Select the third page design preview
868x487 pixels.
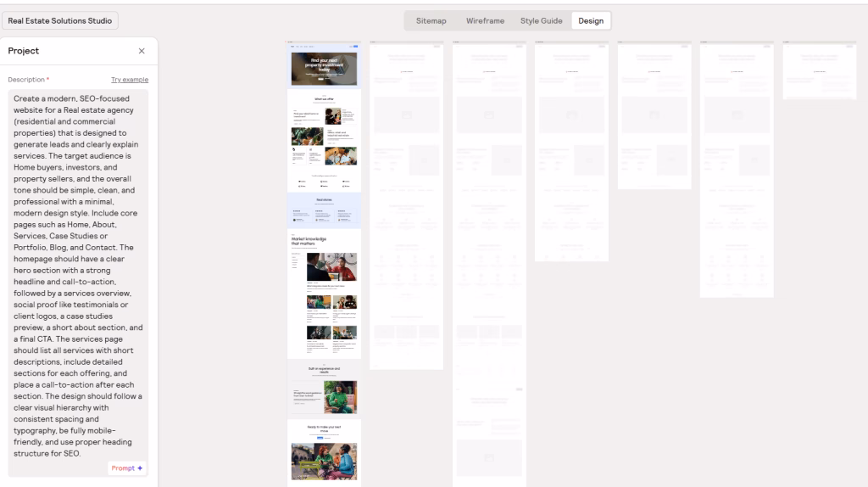(x=489, y=255)
